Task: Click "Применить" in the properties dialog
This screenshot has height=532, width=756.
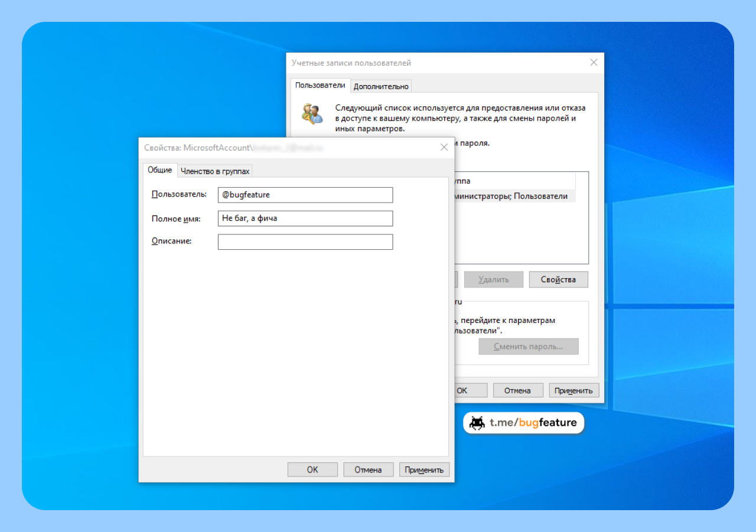Action: click(x=424, y=469)
